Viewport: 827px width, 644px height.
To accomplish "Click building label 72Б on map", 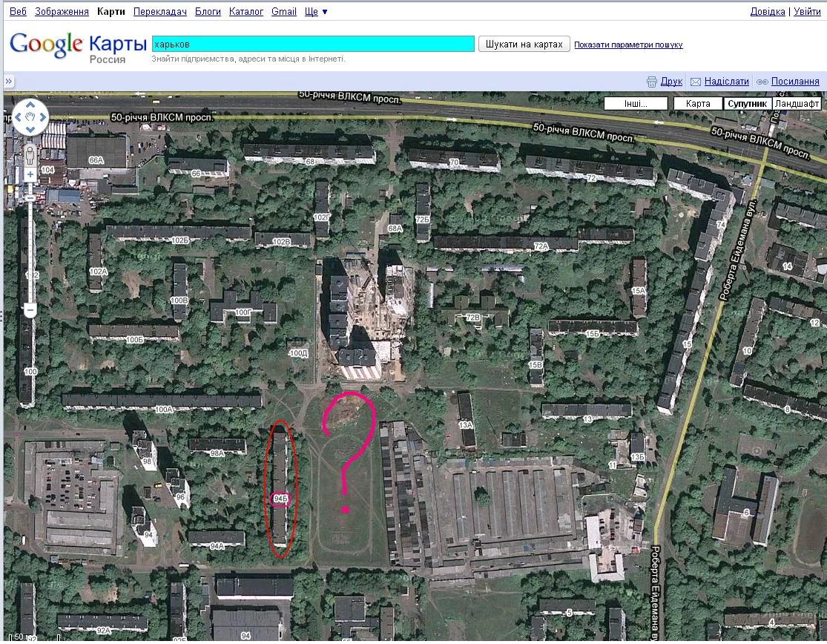I will point(423,220).
